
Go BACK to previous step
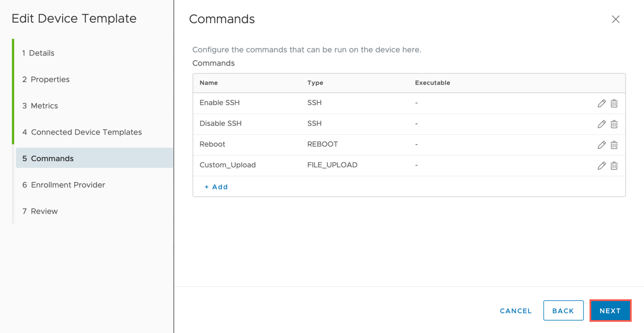[x=563, y=311]
